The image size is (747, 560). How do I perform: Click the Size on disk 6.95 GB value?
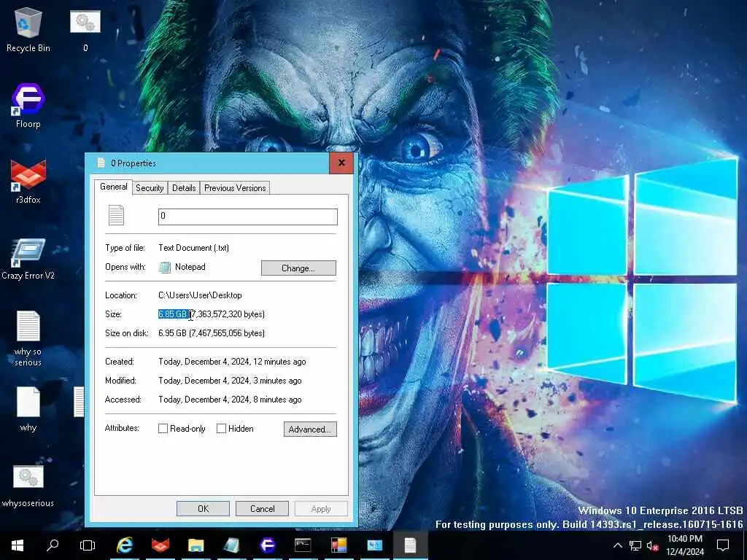point(211,333)
